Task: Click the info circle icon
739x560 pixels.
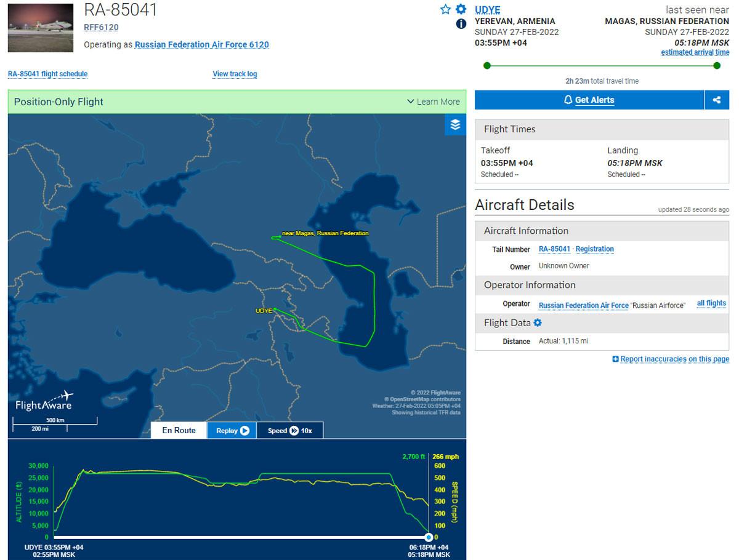Action: [461, 24]
